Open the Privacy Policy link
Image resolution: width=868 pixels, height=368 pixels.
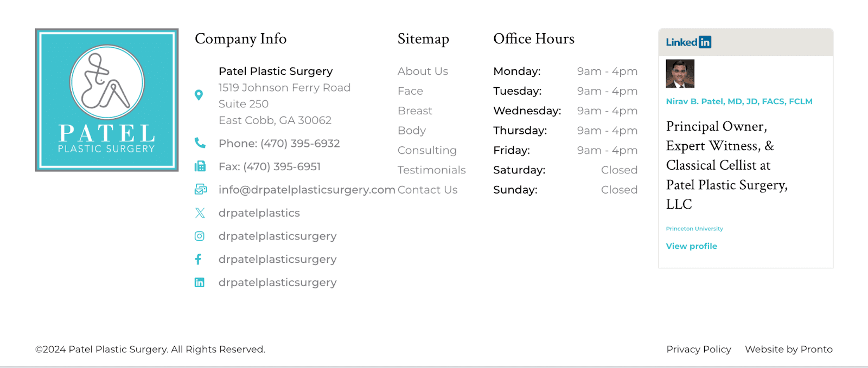(699, 350)
